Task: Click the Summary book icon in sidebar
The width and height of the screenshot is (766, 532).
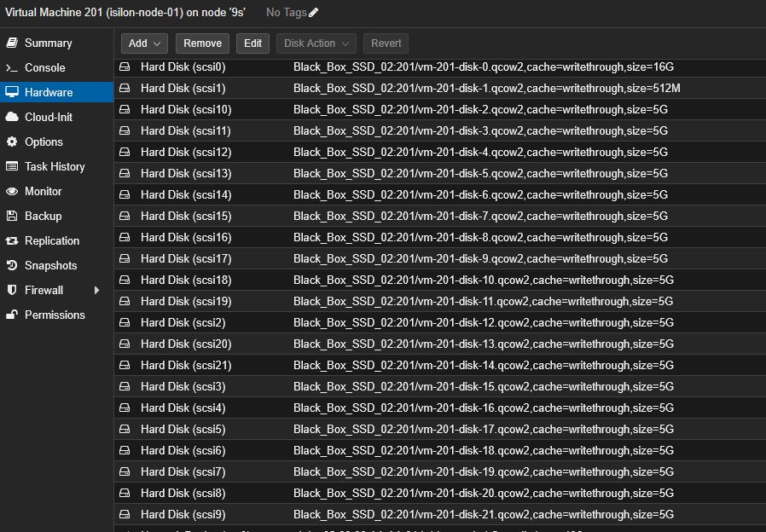Action: pos(12,43)
